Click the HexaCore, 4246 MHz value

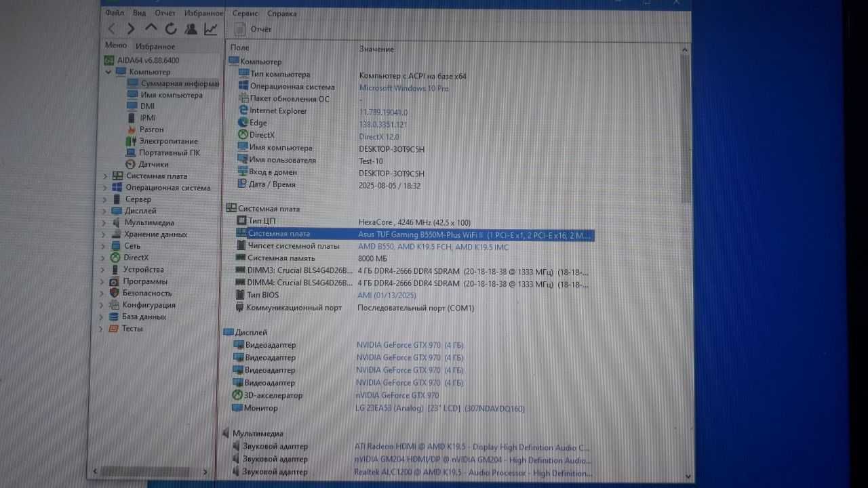point(414,222)
